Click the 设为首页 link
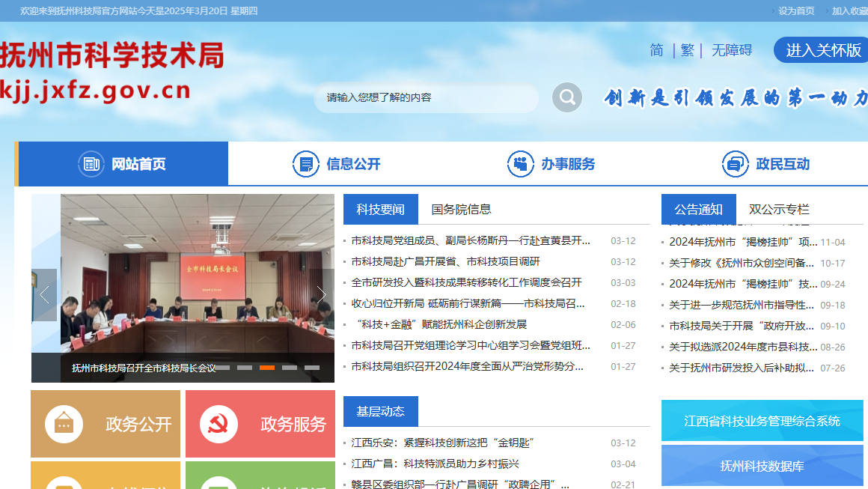This screenshot has height=489, width=868. [796, 10]
